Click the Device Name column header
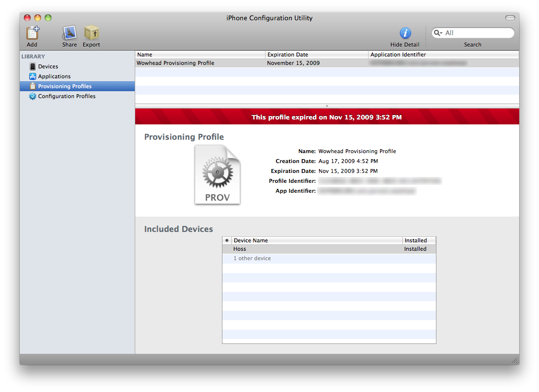539x392 pixels. point(317,240)
